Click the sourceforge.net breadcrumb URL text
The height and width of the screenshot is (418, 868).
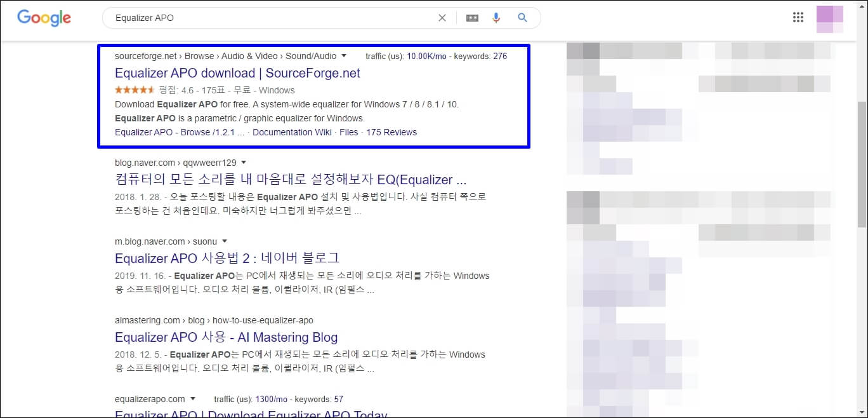pos(226,56)
